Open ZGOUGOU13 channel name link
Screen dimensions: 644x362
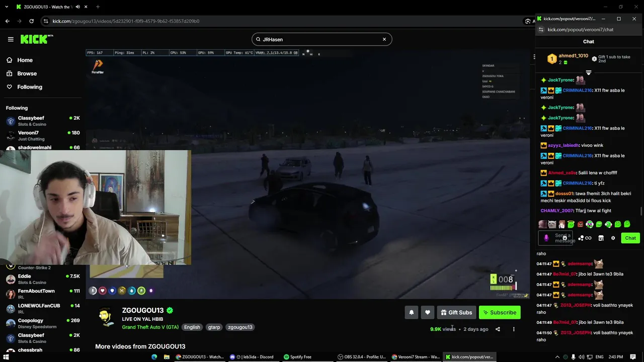click(x=143, y=310)
